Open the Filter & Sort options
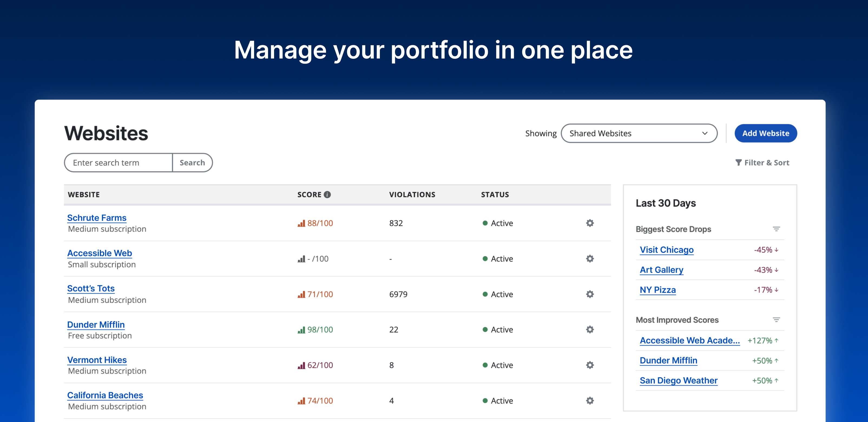The image size is (868, 422). [763, 162]
